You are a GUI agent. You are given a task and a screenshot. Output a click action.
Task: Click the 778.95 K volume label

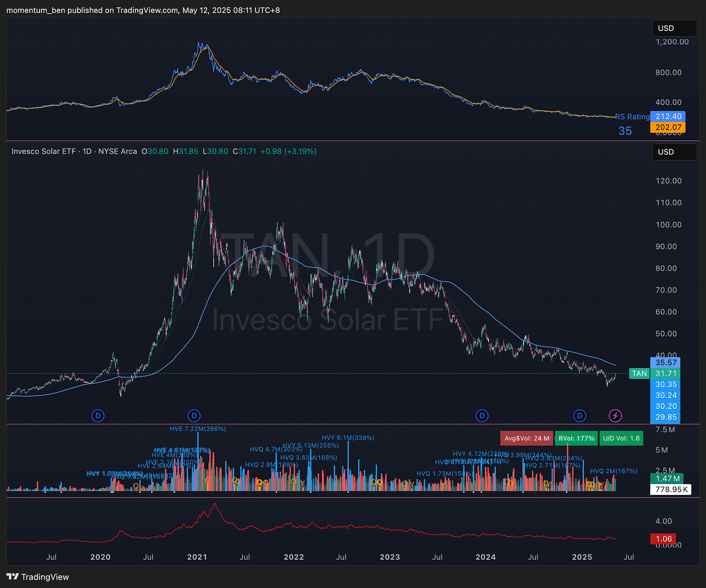671,490
